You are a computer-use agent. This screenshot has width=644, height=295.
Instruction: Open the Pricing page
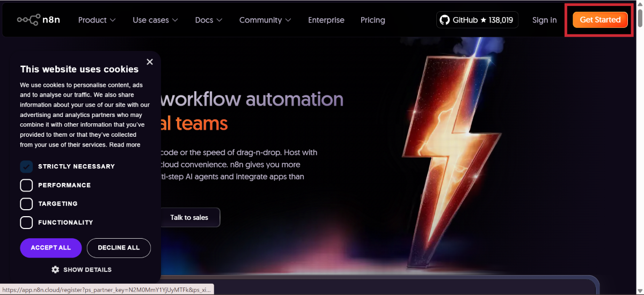coord(372,20)
